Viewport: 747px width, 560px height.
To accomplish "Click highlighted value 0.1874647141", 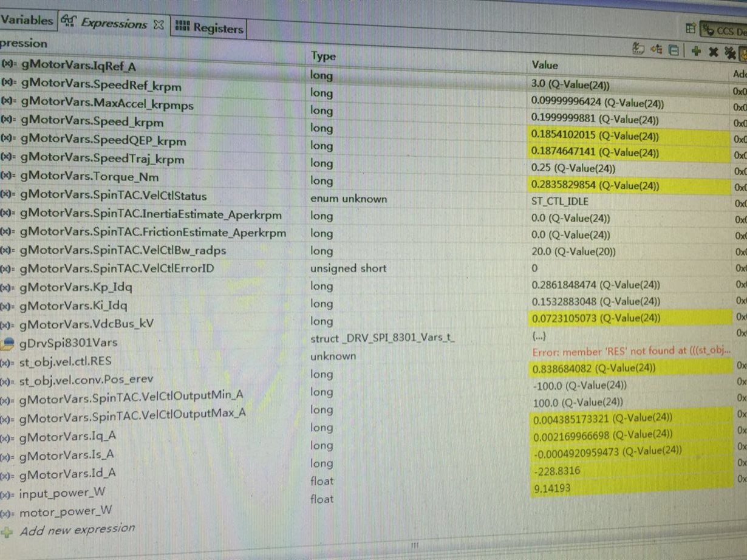I will point(595,152).
